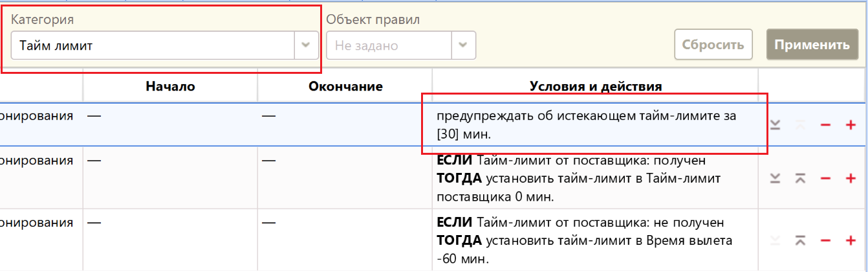Open the Объект правил dropdown arrow
868x272 pixels.
(462, 45)
